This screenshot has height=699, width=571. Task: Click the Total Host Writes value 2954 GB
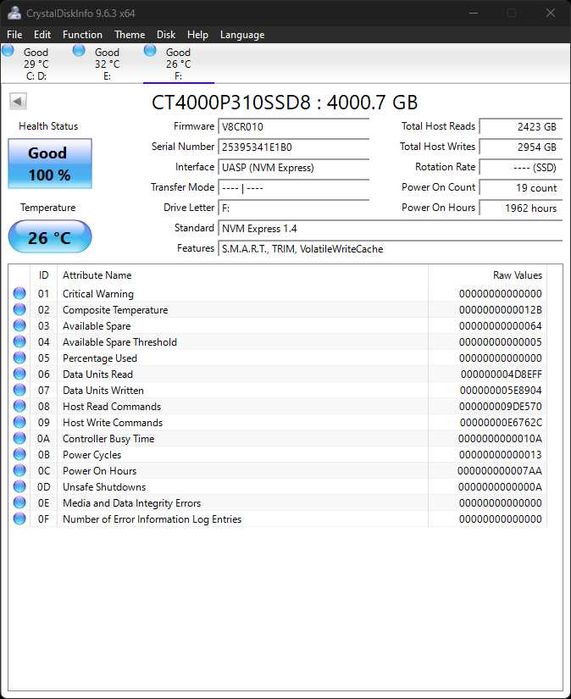521,147
